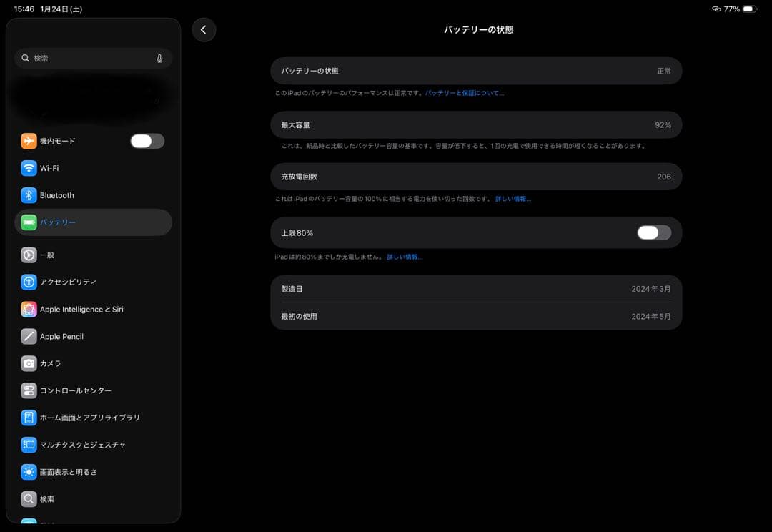This screenshot has height=532, width=772.
Task: Open the バッテリーと保証について link
Action: [x=464, y=92]
